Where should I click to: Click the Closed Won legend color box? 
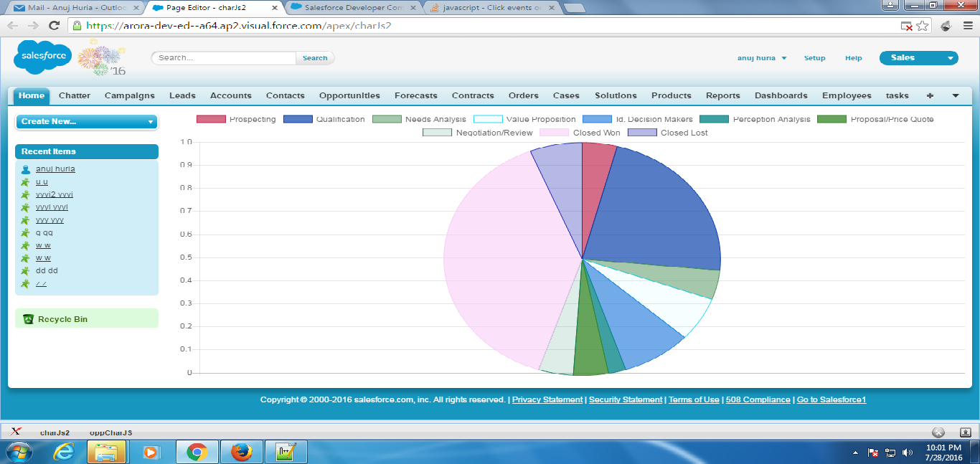click(x=554, y=133)
